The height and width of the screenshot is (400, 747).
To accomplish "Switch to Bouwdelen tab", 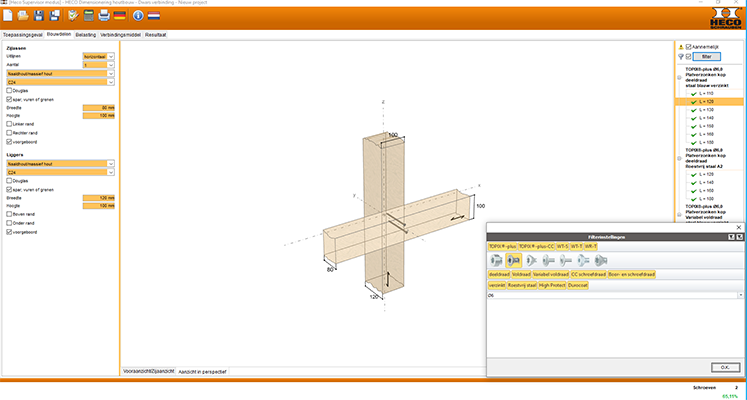I will [59, 35].
